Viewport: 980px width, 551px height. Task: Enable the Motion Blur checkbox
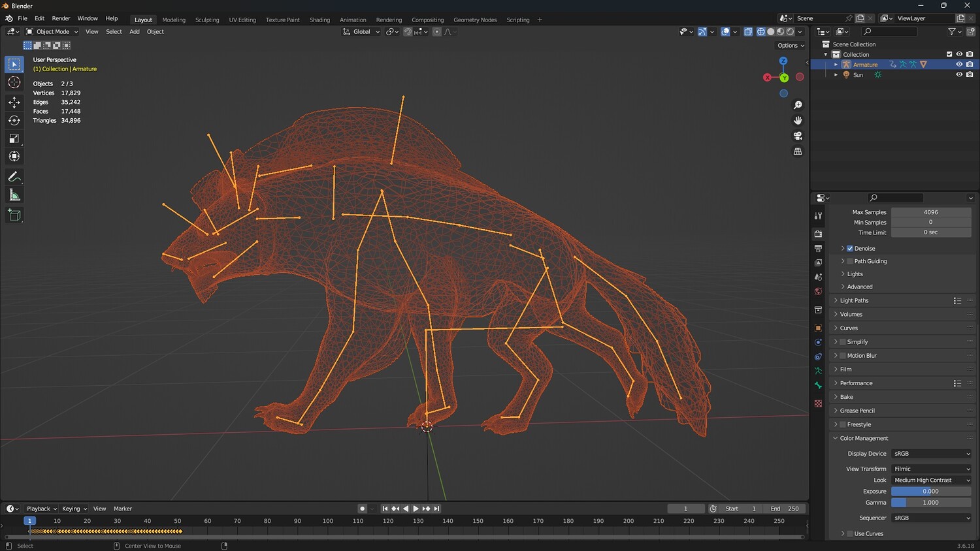tap(843, 356)
